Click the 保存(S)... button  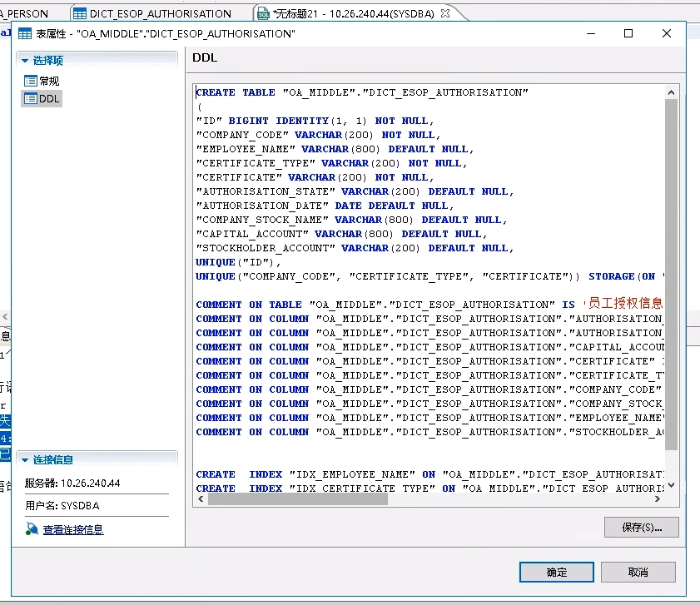(641, 528)
